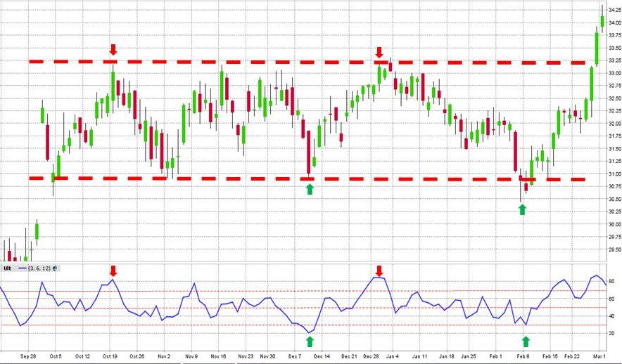The image size is (622, 364).
Task: Click the Jan 4 date label
Action: (393, 356)
